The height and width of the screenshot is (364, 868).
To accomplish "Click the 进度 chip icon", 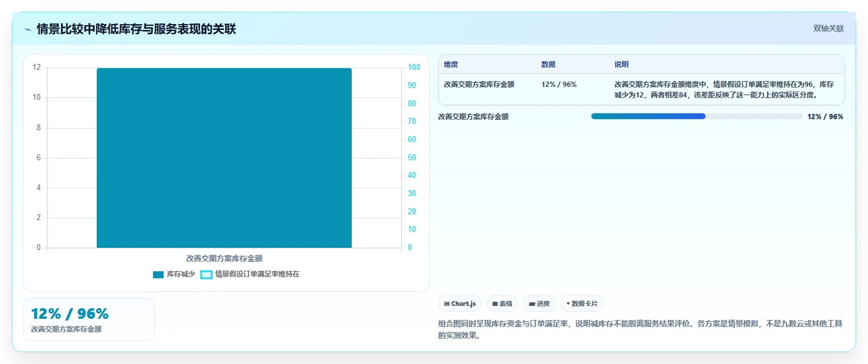I will pyautogui.click(x=532, y=304).
